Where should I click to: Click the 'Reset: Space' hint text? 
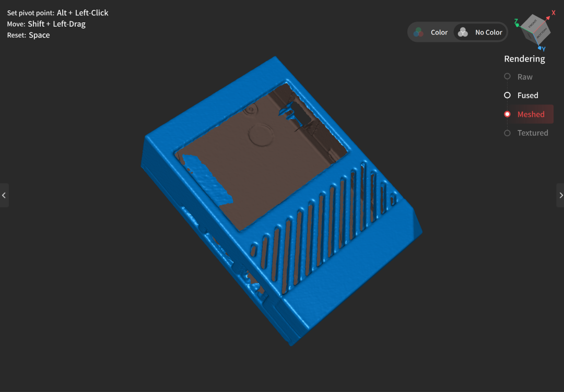[x=28, y=35]
